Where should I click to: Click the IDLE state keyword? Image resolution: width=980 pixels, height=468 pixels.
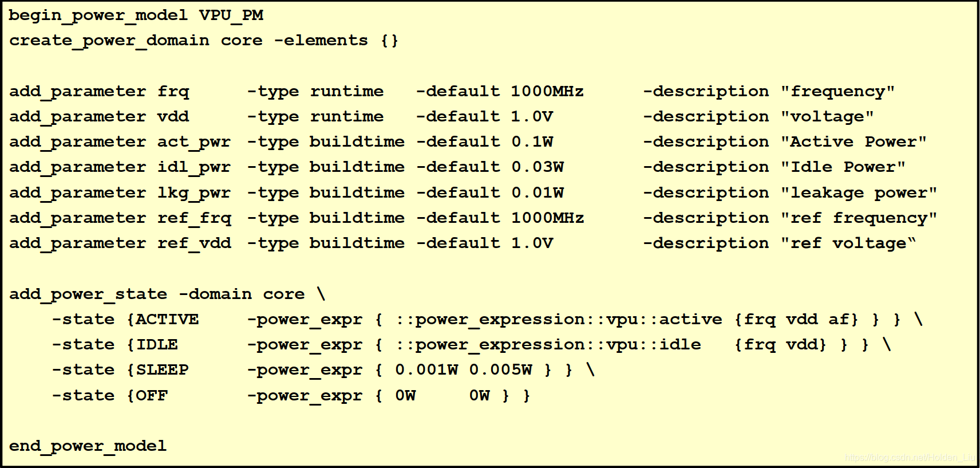tap(157, 345)
